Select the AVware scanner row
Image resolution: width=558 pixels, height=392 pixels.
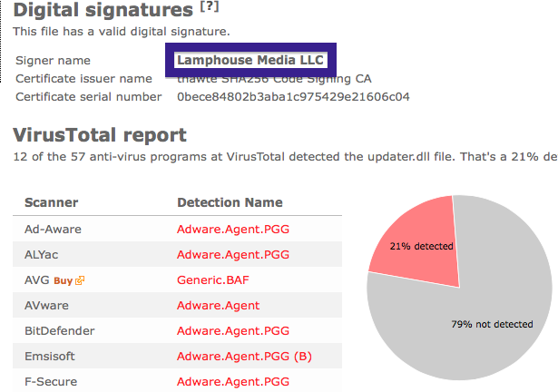coord(177,306)
